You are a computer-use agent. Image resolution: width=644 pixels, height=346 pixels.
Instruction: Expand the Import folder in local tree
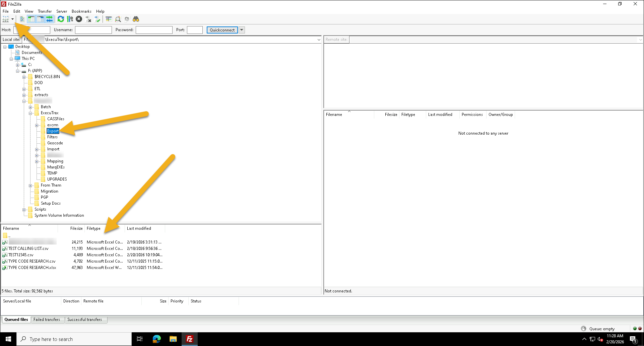tap(37, 149)
